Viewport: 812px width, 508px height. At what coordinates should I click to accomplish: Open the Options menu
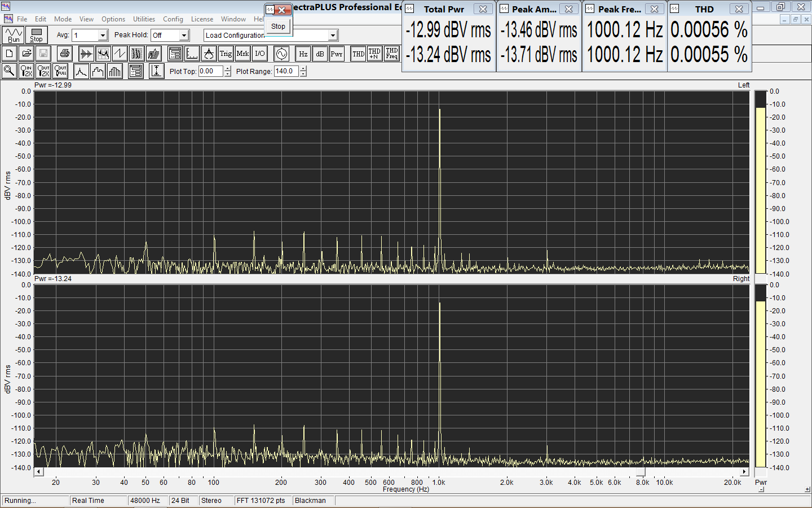coord(113,19)
